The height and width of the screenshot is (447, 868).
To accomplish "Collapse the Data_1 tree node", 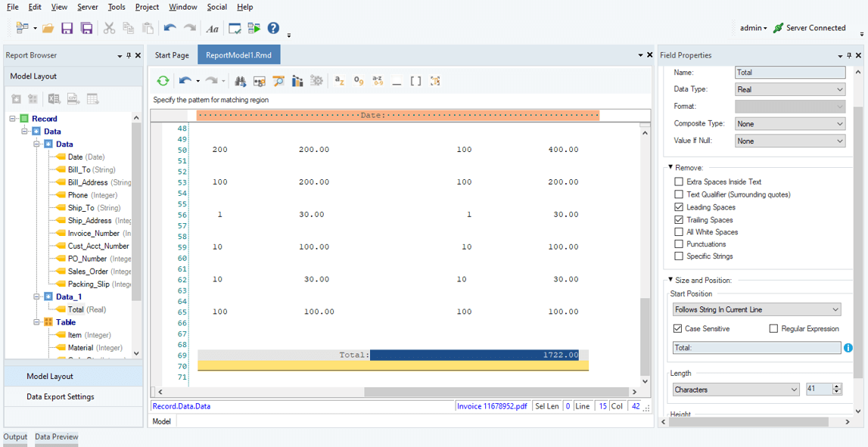I will (x=36, y=296).
